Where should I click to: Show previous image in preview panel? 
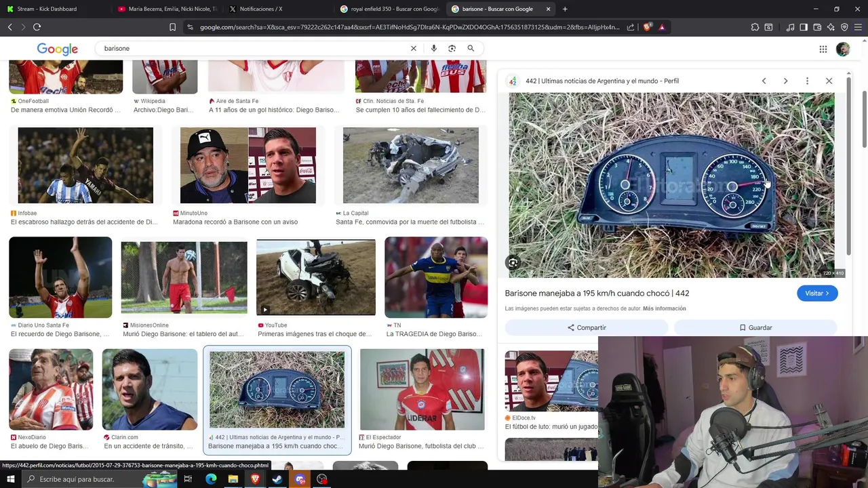(x=764, y=81)
